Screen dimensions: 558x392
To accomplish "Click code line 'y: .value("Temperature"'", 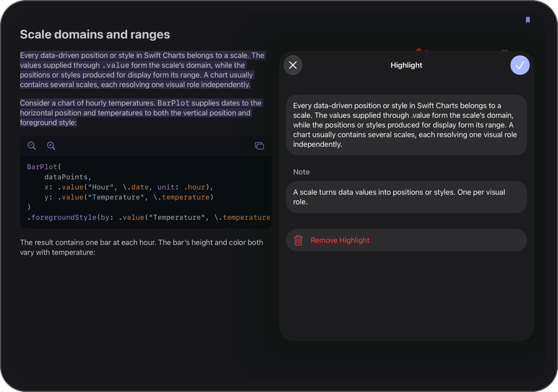I will [129, 197].
